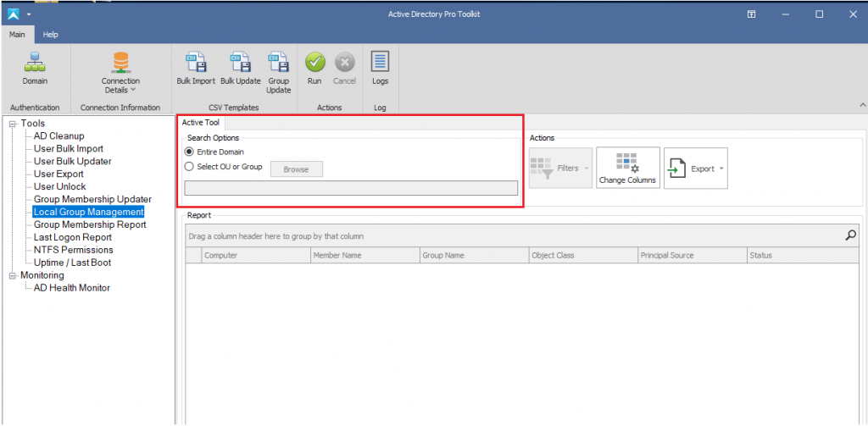Sort by Principal Source column
The image size is (868, 426).
click(693, 255)
